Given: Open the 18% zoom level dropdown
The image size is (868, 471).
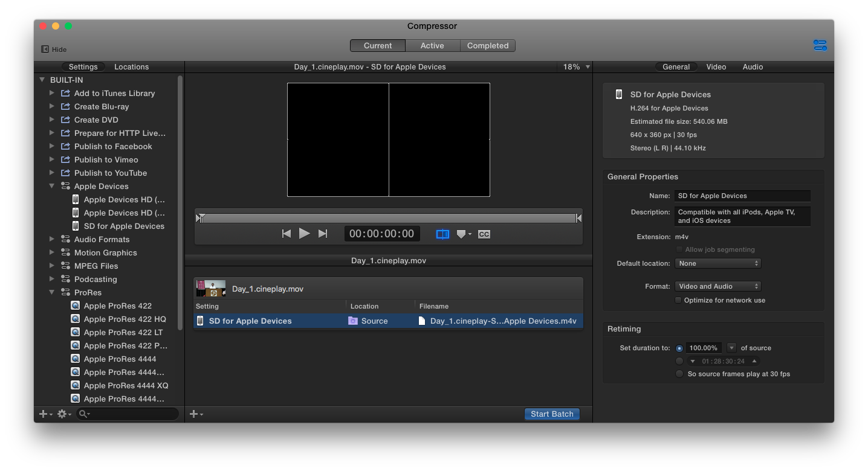Looking at the screenshot, I should [x=576, y=67].
